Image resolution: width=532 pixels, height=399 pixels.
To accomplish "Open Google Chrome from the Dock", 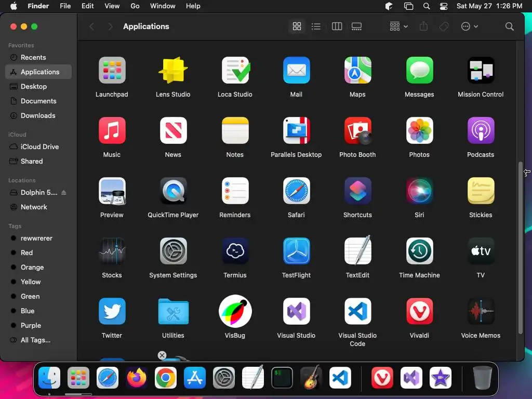I will pyautogui.click(x=166, y=378).
